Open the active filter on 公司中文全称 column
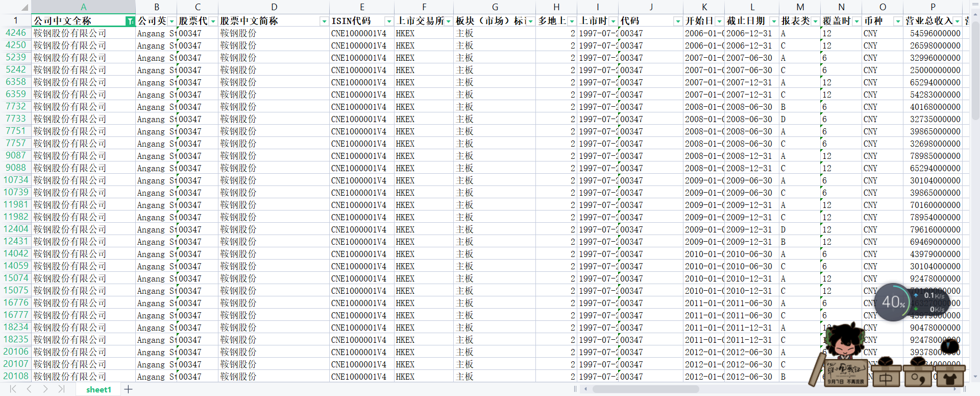 coord(130,21)
